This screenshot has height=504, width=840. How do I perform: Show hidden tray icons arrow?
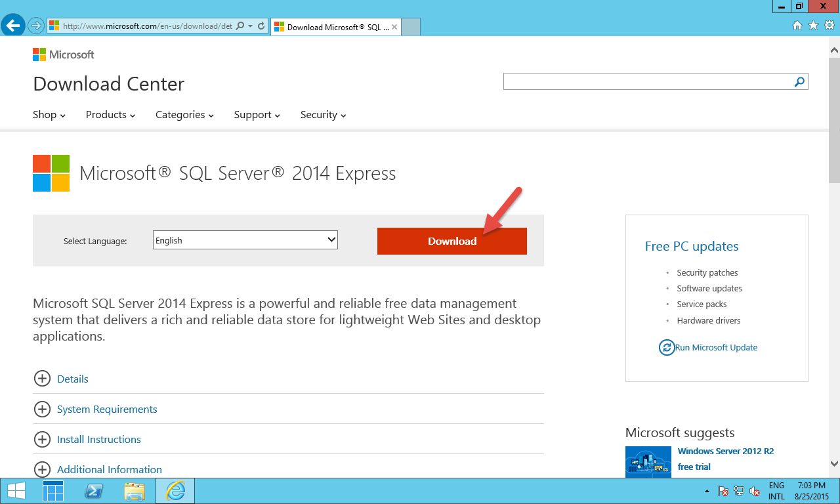click(707, 491)
